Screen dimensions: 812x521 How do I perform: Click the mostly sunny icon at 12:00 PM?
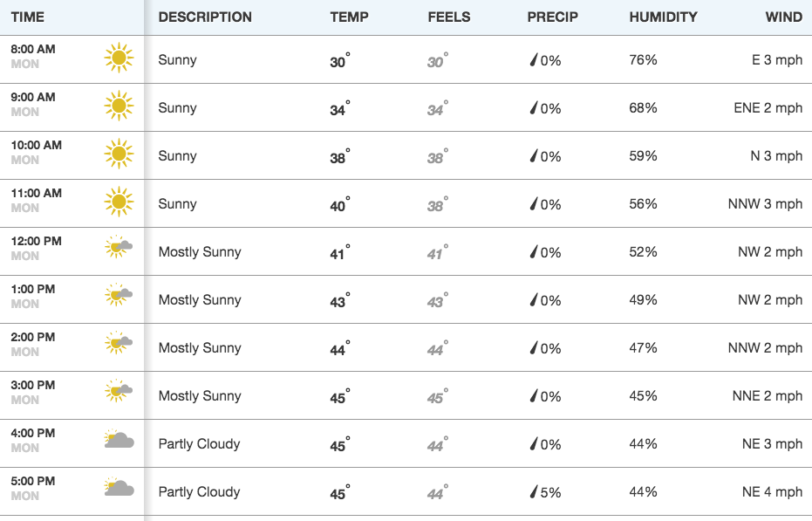tap(119, 246)
